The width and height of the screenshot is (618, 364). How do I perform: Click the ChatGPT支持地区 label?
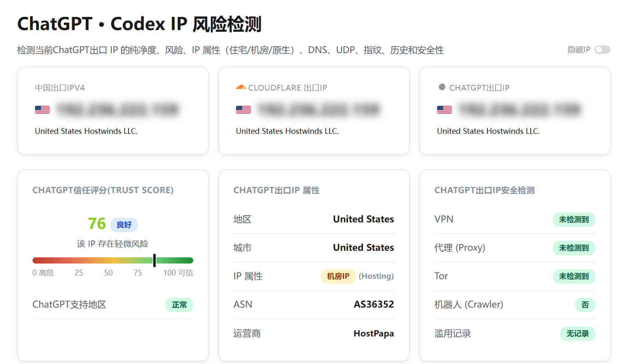tap(69, 304)
